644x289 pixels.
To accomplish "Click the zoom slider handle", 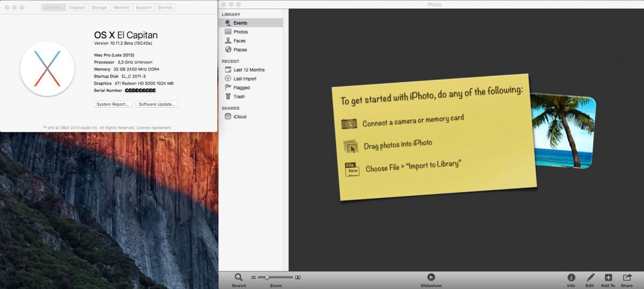I will (x=267, y=277).
